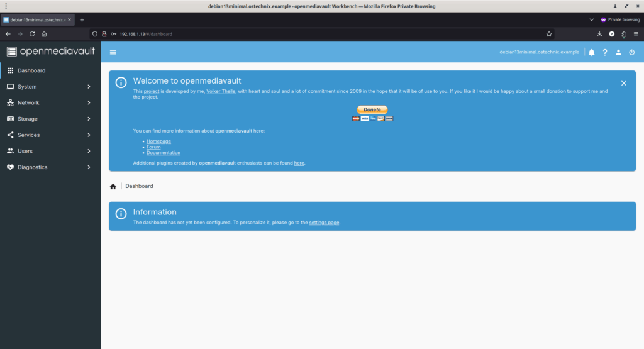
Task: Open Firefox downloads panel
Action: click(x=599, y=34)
